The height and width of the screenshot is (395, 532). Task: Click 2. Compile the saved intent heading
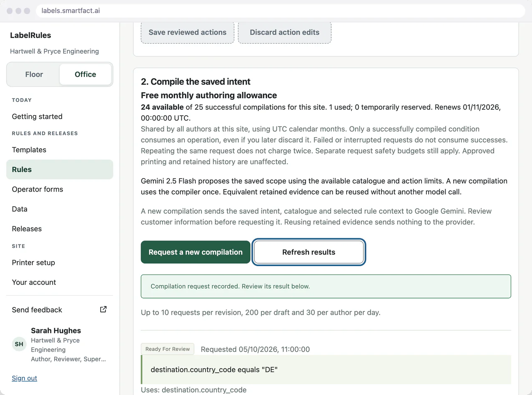click(x=196, y=81)
